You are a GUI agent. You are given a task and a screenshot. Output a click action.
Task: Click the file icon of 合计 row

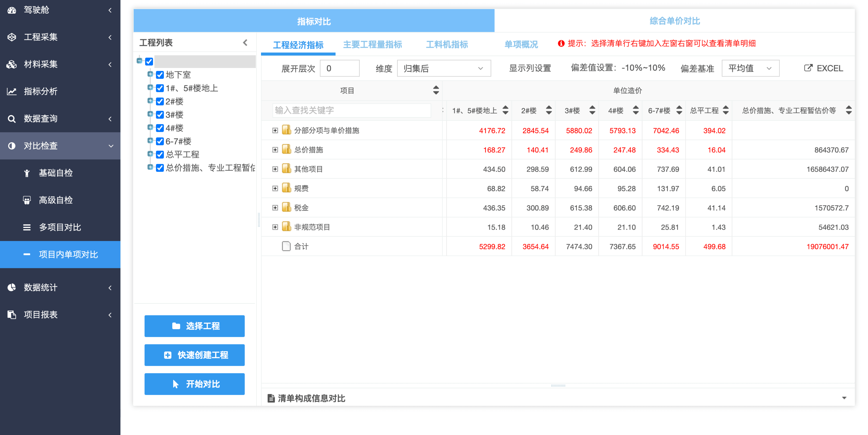pos(286,246)
